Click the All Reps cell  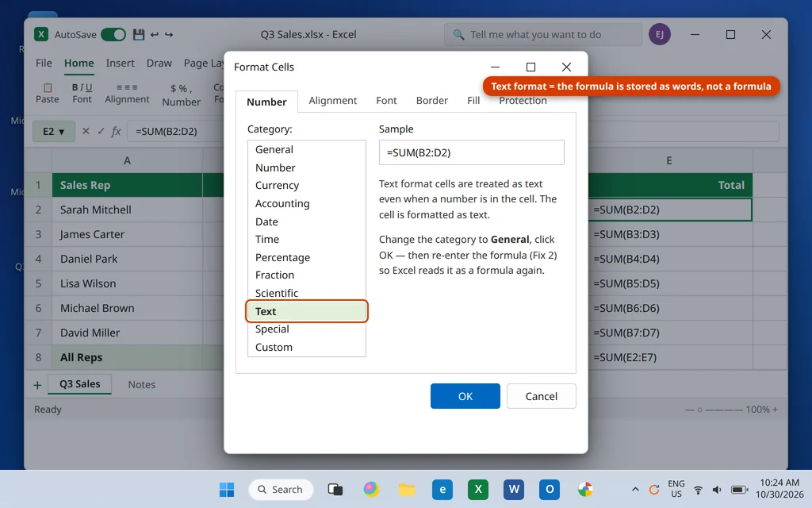127,357
